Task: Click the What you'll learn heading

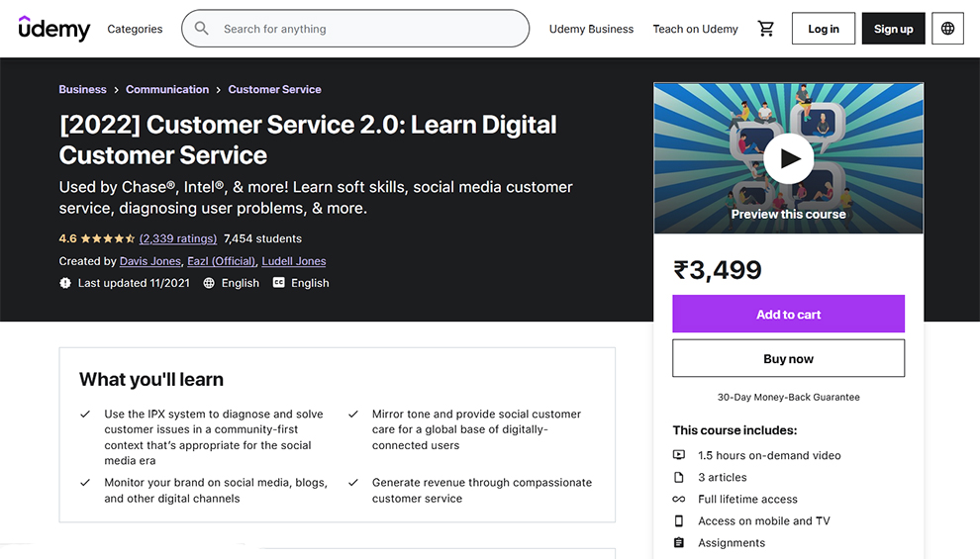Action: 151,379
